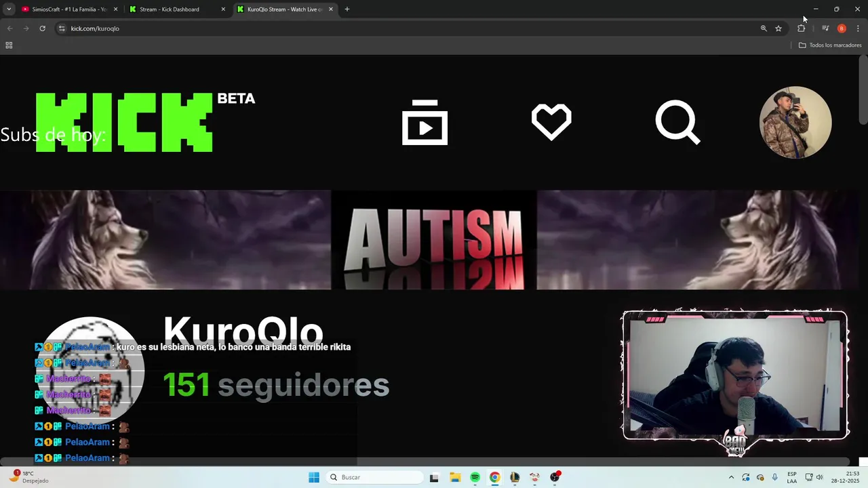Click the page vertical scrollbar

(x=863, y=89)
